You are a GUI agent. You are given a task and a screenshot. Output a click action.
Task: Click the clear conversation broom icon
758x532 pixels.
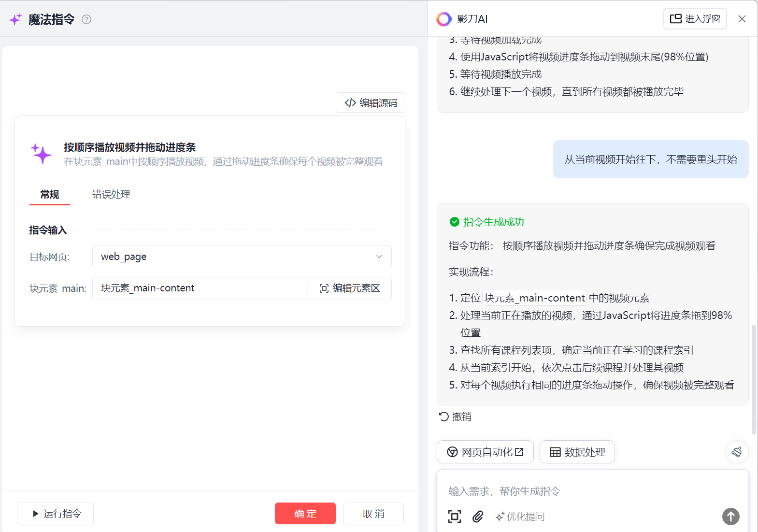(x=737, y=452)
